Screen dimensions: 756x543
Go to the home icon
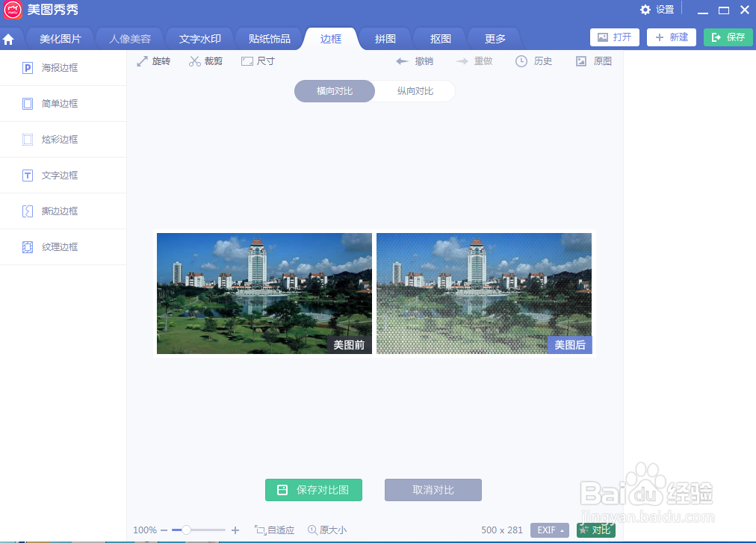[8, 40]
